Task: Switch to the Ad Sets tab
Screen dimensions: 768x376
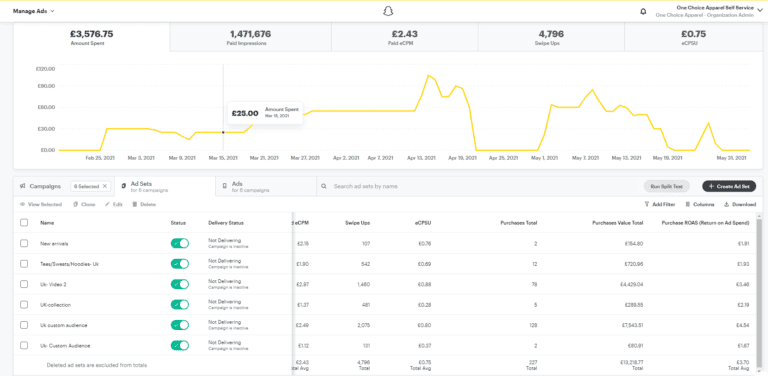Action: point(165,187)
